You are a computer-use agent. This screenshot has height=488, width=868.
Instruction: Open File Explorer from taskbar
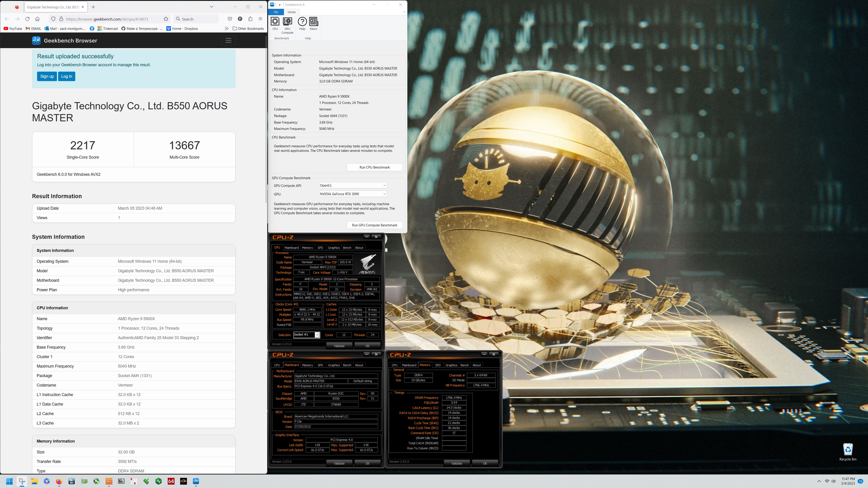pyautogui.click(x=34, y=481)
